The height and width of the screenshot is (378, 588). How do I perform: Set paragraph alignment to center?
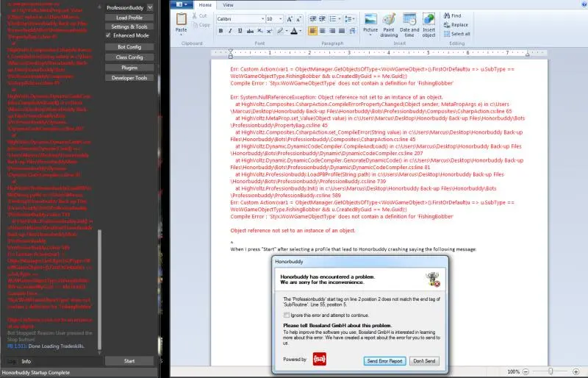tap(322, 31)
